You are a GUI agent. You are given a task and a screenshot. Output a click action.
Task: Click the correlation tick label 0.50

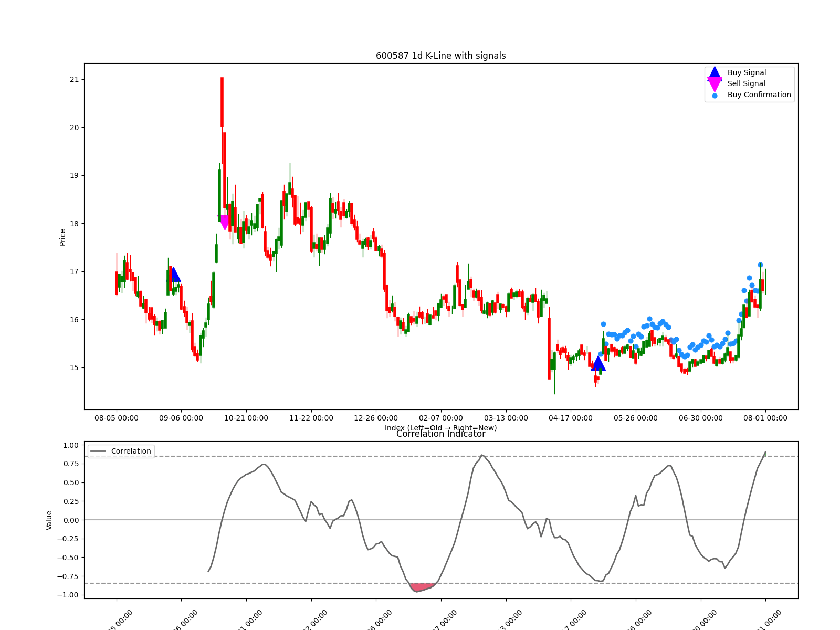(71, 483)
